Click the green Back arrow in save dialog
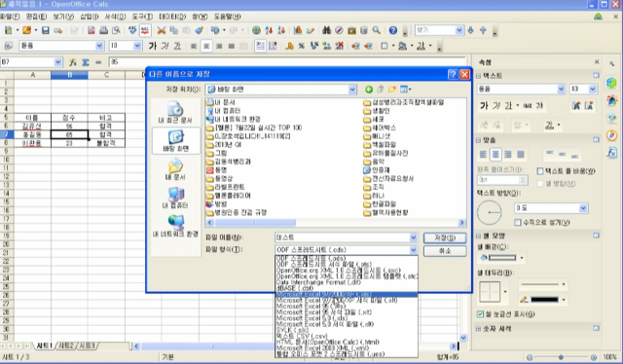The image size is (623, 364). [x=369, y=90]
